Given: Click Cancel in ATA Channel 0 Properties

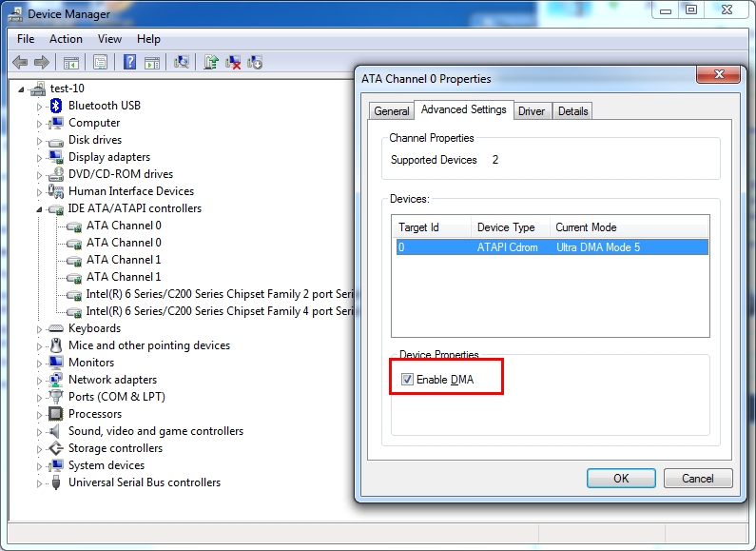Looking at the screenshot, I should click(698, 478).
